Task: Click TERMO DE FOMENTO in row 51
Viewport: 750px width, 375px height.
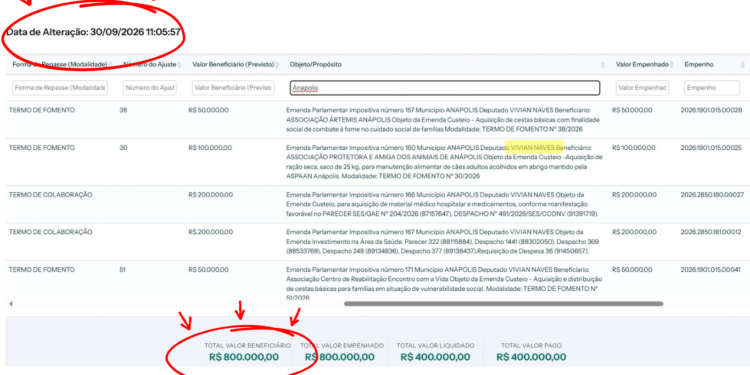Action: click(42, 270)
